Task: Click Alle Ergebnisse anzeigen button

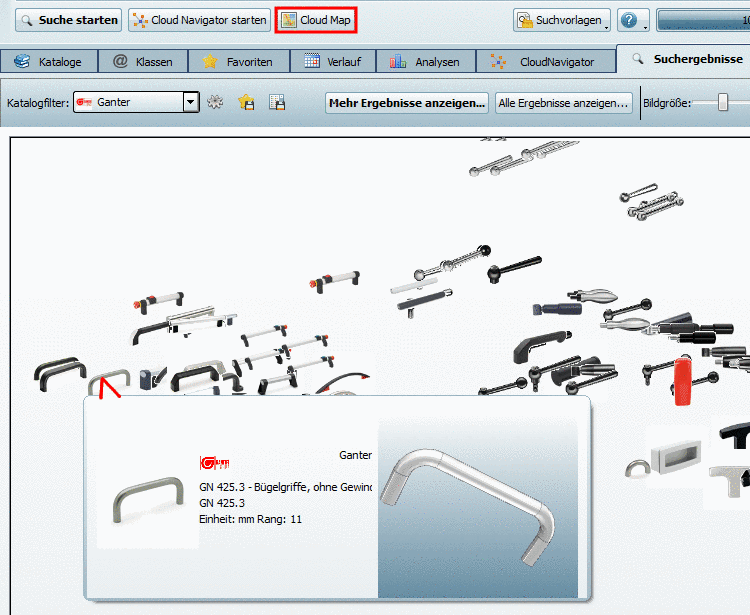Action: pos(563,103)
